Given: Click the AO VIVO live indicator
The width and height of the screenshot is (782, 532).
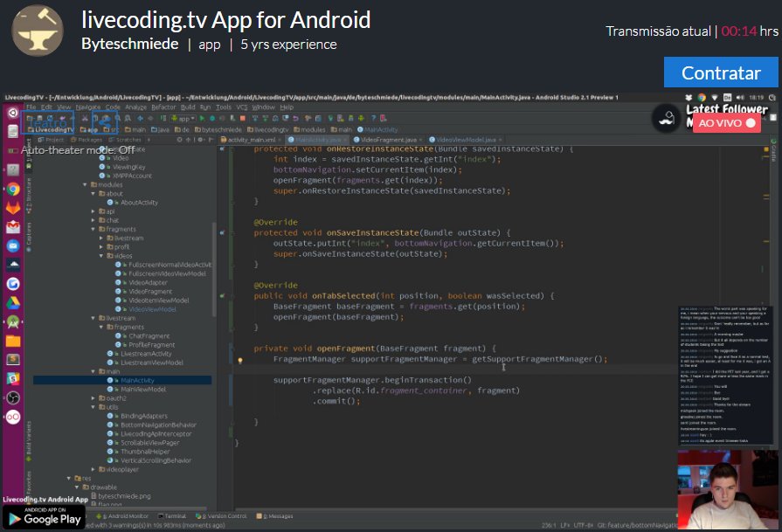Looking at the screenshot, I should coord(727,123).
